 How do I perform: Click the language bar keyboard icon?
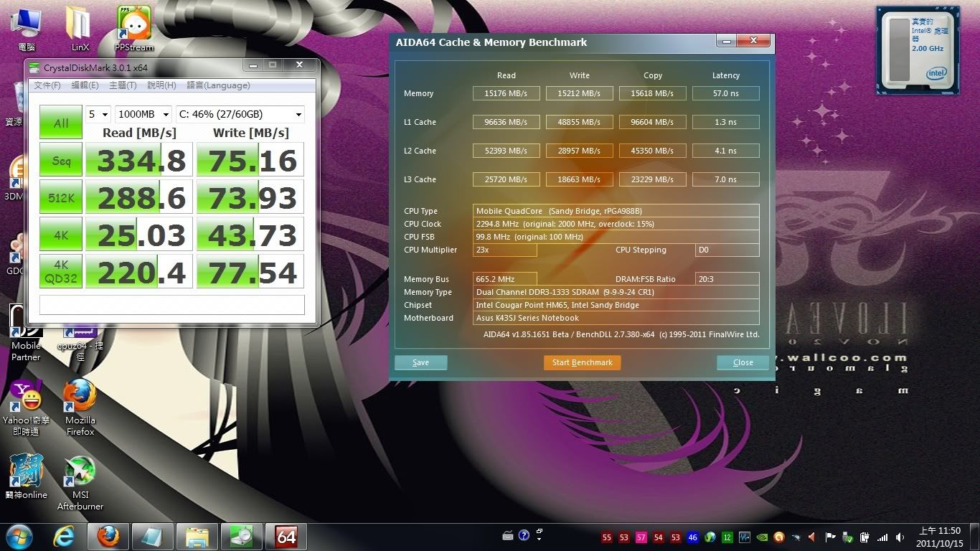508,536
